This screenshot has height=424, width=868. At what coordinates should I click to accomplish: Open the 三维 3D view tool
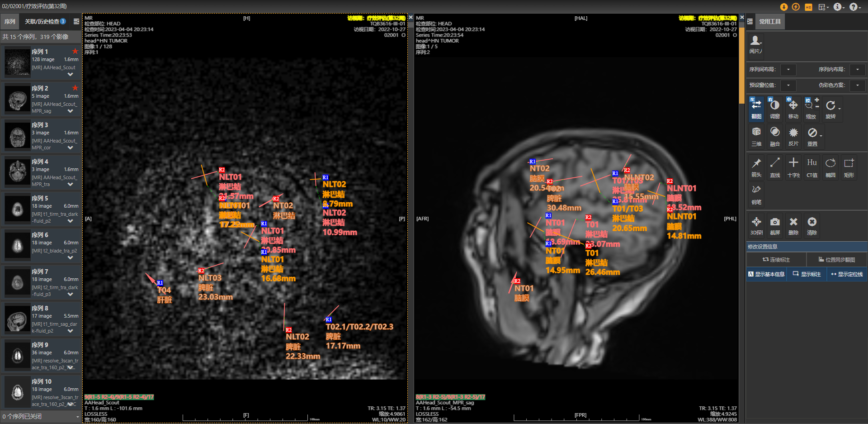(756, 136)
